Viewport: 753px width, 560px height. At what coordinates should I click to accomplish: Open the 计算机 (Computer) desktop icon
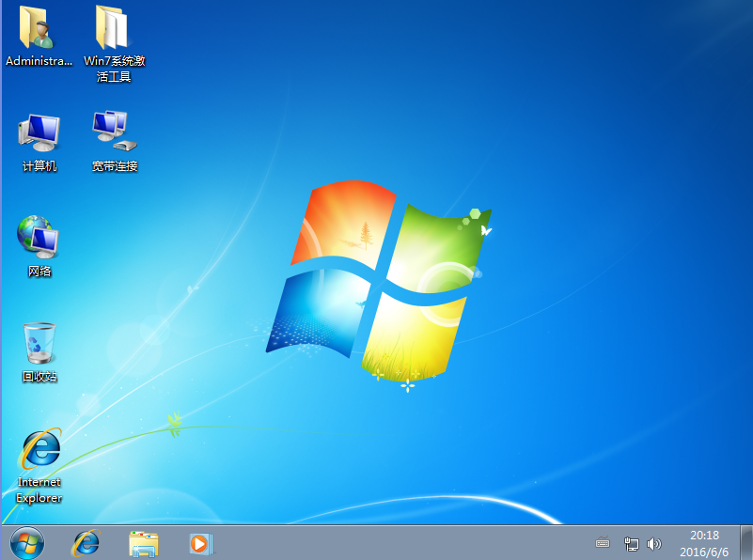[39, 132]
